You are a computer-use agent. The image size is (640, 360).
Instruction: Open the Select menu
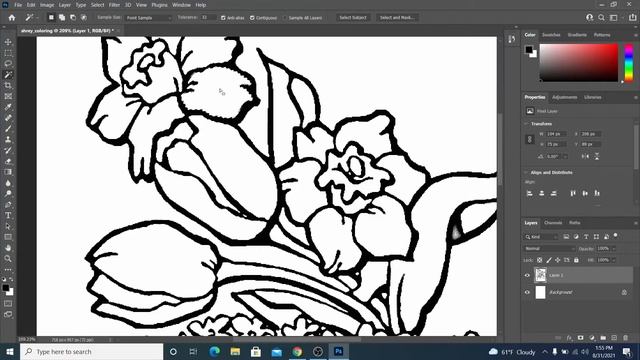click(x=98, y=5)
